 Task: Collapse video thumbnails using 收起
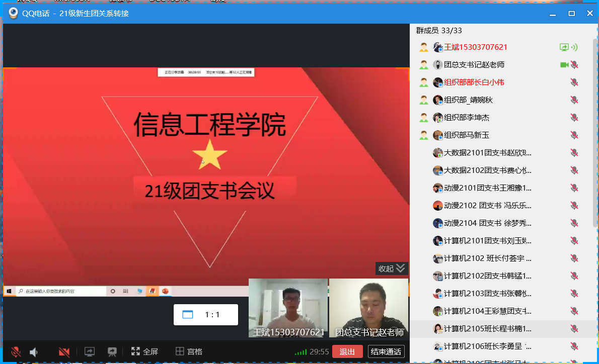click(x=391, y=268)
